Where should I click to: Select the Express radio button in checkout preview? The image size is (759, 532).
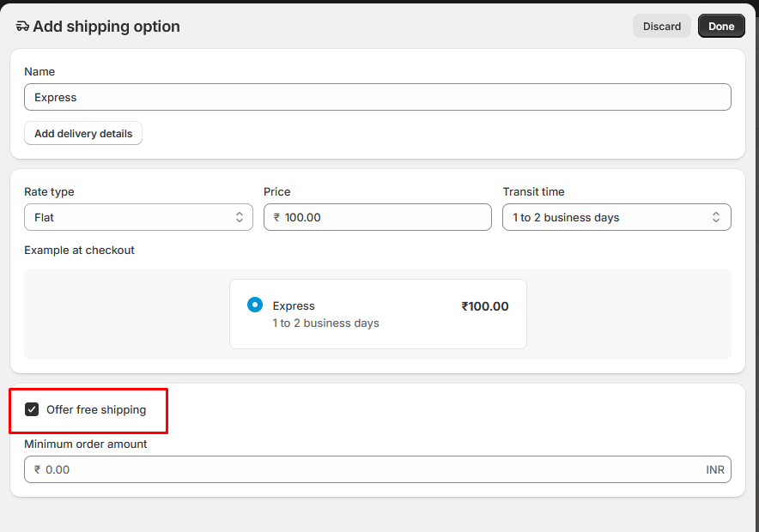(x=255, y=305)
